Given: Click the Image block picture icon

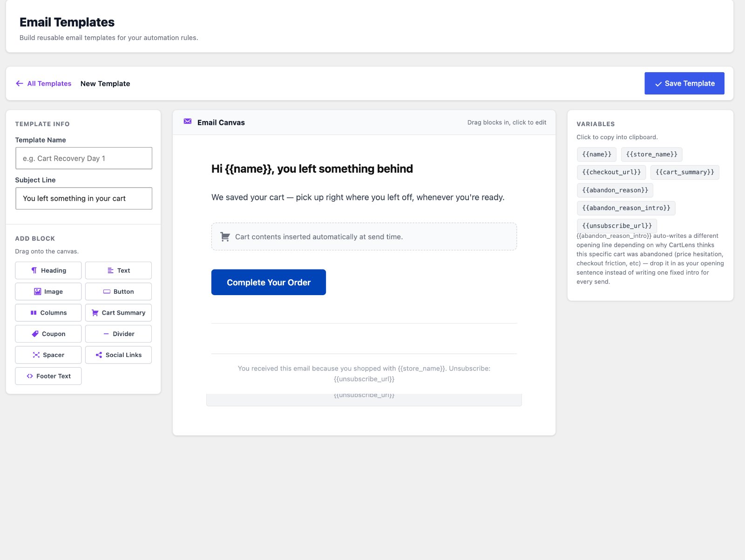Looking at the screenshot, I should pyautogui.click(x=37, y=291).
